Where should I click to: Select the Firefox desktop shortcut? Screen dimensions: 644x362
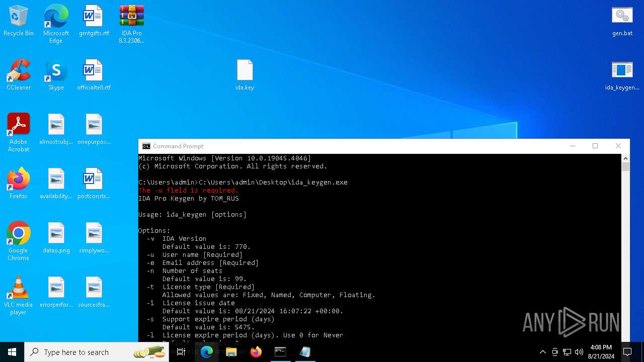pos(19,184)
